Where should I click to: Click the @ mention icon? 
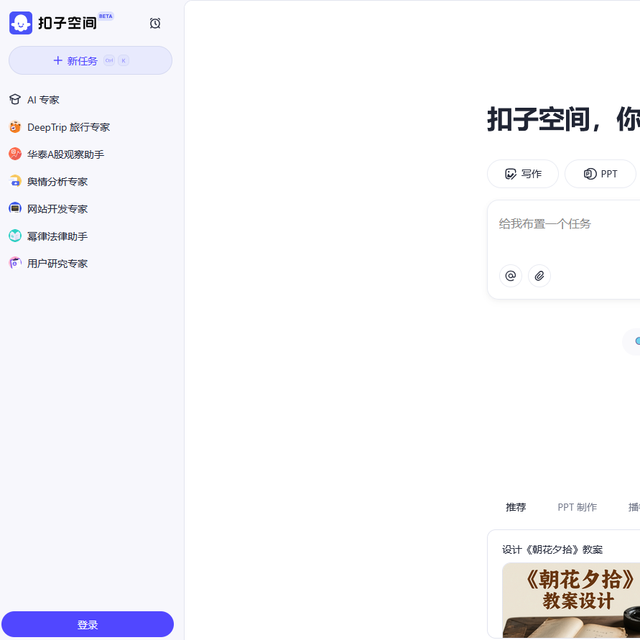510,276
